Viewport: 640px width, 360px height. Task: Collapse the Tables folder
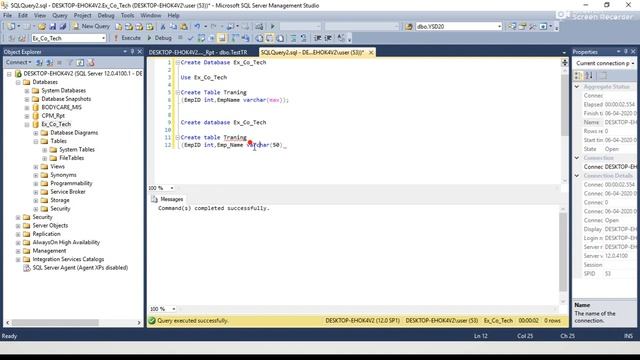36,141
